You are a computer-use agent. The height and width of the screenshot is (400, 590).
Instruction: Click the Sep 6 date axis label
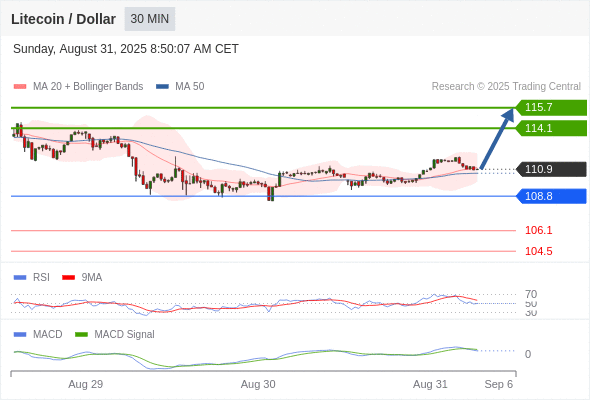coord(499,384)
